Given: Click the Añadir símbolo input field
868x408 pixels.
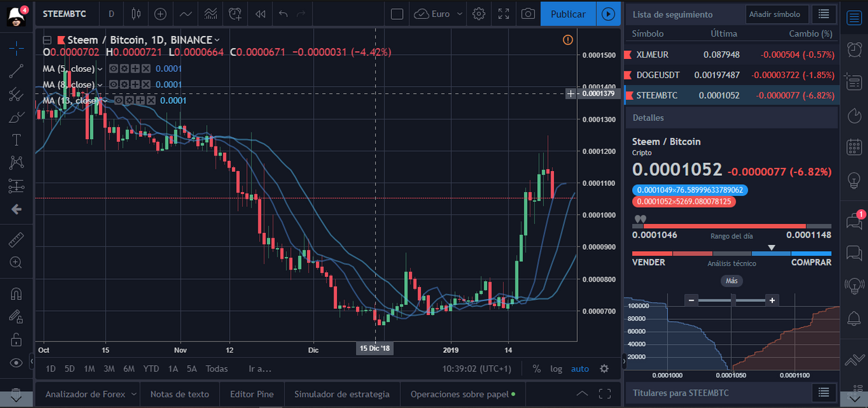Looking at the screenshot, I should coord(777,14).
